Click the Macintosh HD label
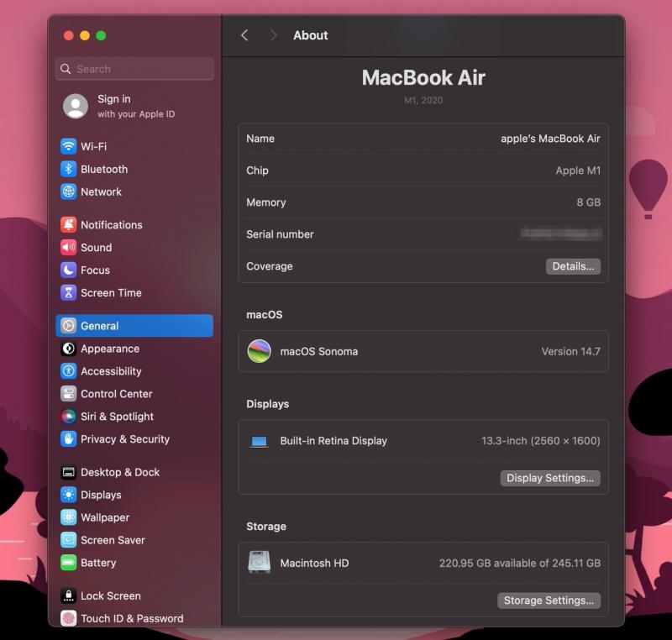 point(314,563)
